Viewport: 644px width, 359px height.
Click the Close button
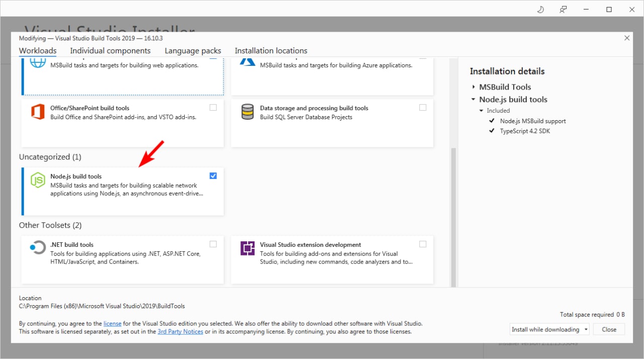tap(609, 329)
